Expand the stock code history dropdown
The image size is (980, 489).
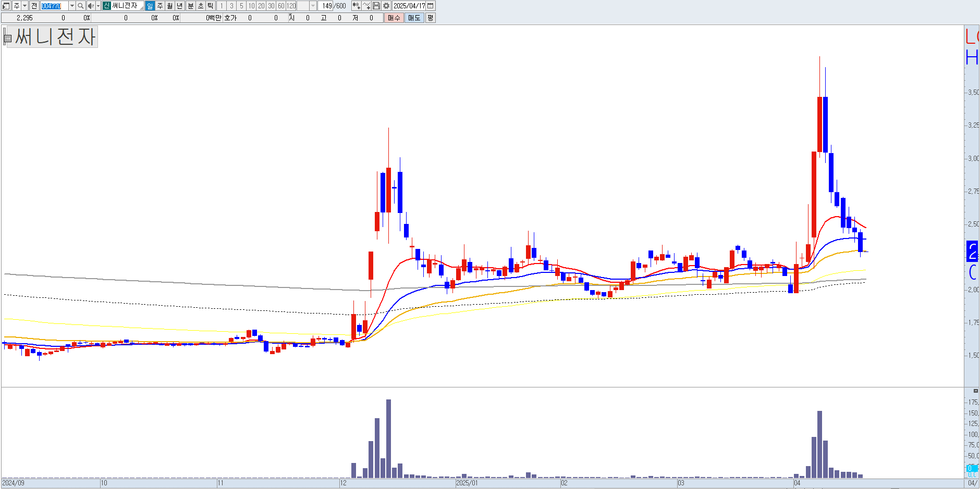pyautogui.click(x=72, y=6)
